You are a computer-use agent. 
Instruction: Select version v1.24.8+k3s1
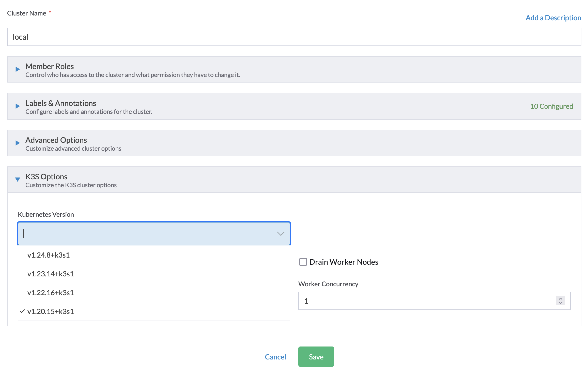coord(154,255)
